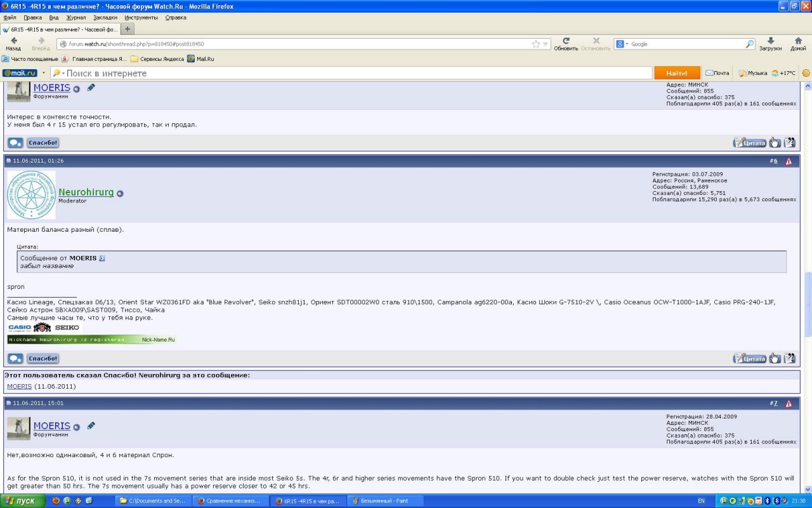
Task: Click the Reload (Обновить) toolbar icon
Action: (x=565, y=41)
